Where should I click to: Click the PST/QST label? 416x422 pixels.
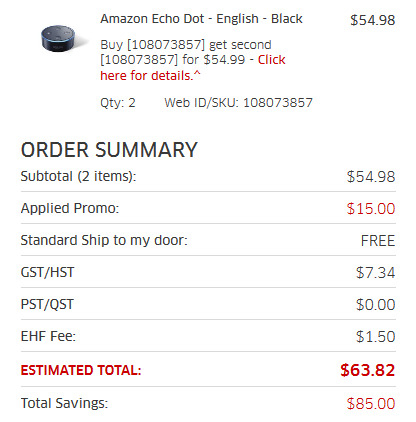click(47, 304)
